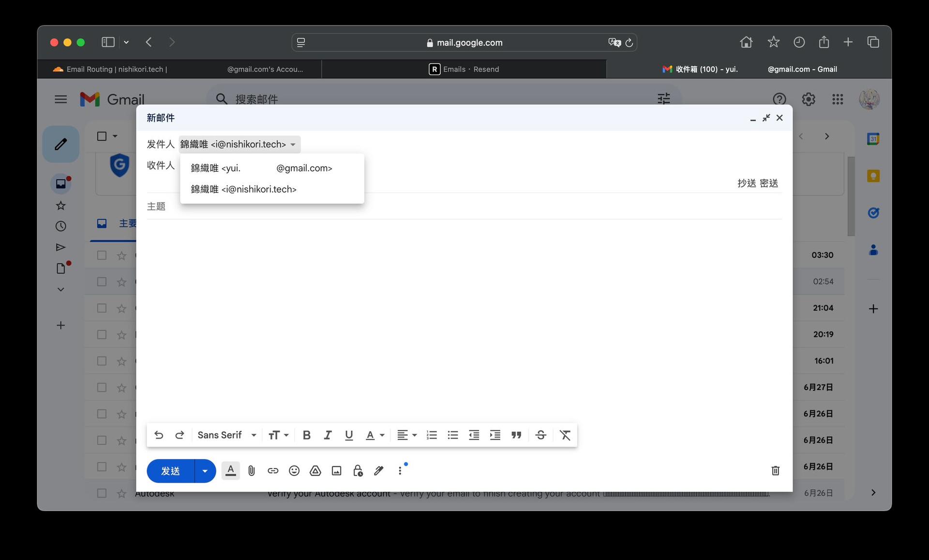Toggle italic formatting
This screenshot has height=560, width=929.
click(x=328, y=435)
